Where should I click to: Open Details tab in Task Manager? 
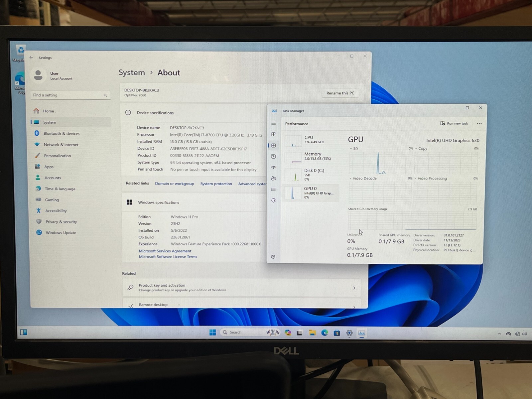coord(274,189)
